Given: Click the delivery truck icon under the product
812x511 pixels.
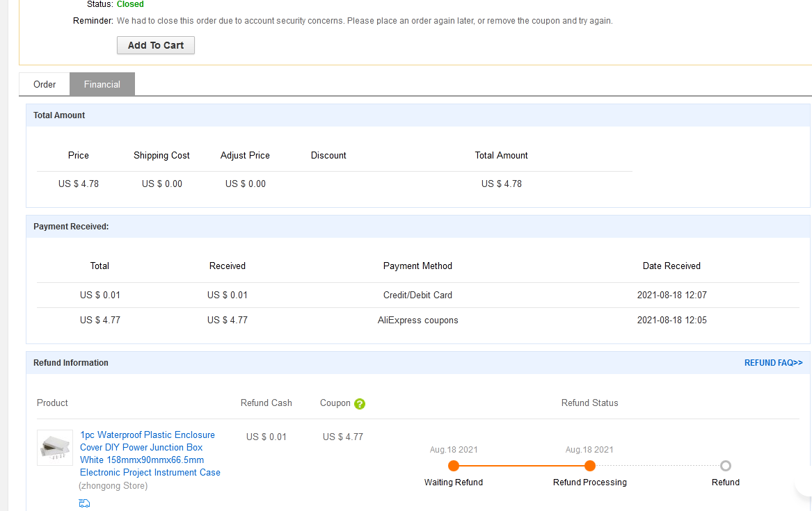Looking at the screenshot, I should click(x=84, y=503).
